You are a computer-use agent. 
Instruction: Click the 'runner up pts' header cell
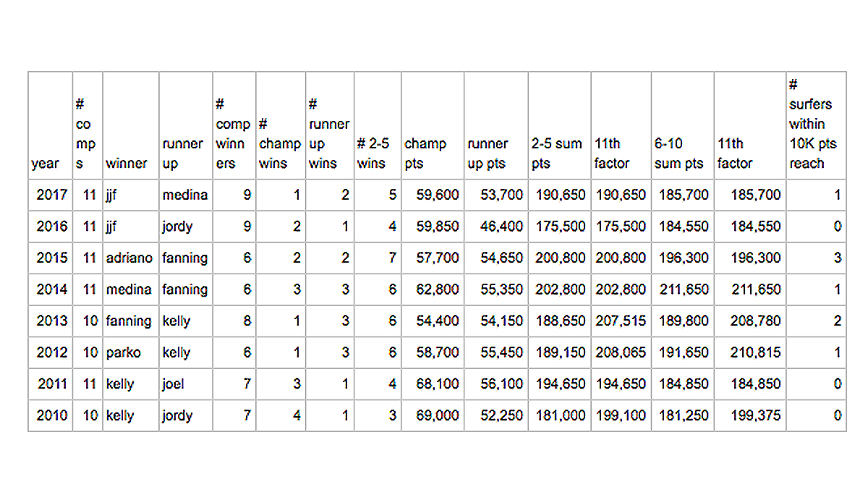pos(496,125)
